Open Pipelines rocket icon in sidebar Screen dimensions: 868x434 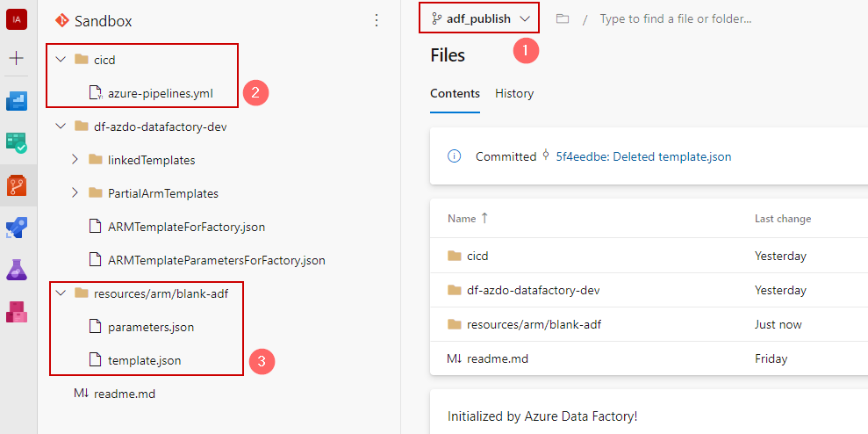pos(17,228)
